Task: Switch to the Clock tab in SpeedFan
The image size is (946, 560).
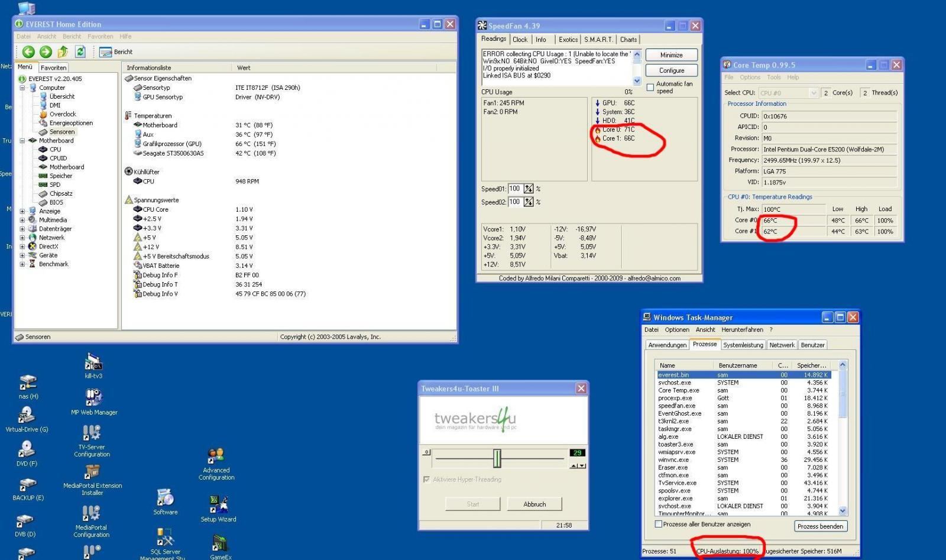Action: click(x=520, y=40)
